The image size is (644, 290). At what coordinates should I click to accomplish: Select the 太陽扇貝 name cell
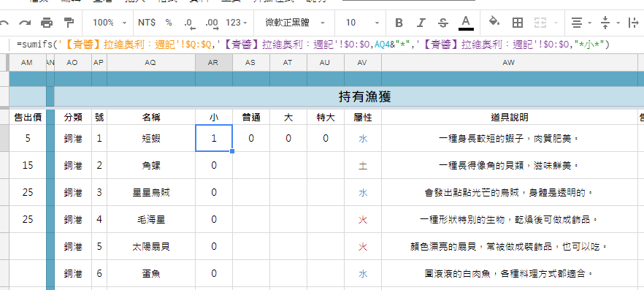(x=151, y=246)
